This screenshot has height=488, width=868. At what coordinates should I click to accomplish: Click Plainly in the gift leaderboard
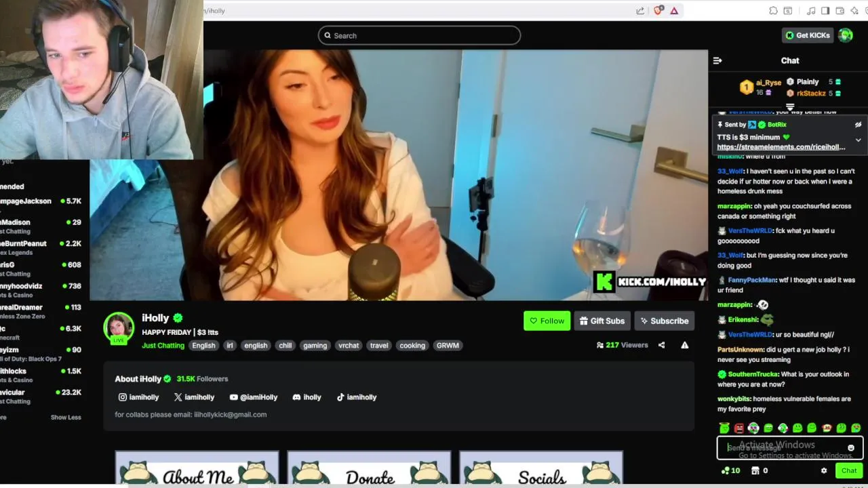coord(807,82)
